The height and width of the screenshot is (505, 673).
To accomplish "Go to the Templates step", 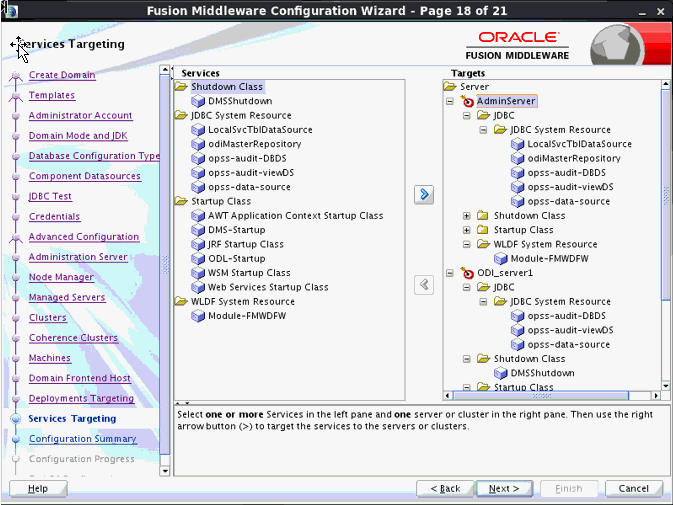I will 52,95.
